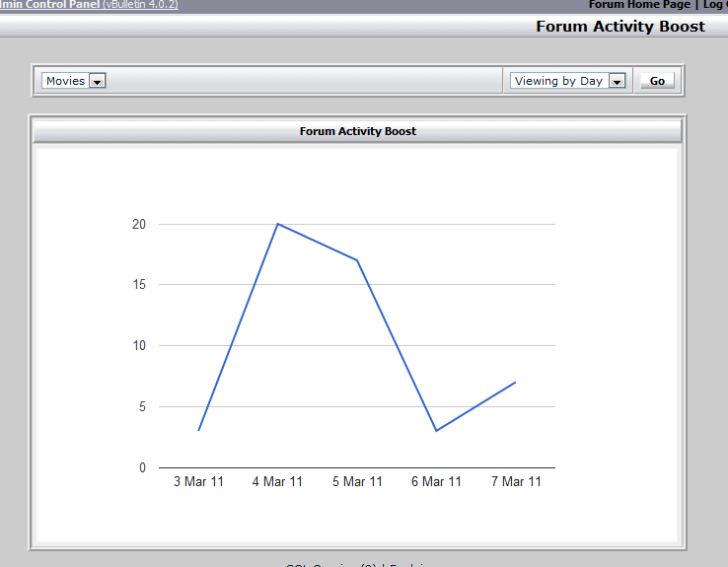This screenshot has height=567, width=728.
Task: Open the Forum Home Page link
Action: tap(639, 5)
